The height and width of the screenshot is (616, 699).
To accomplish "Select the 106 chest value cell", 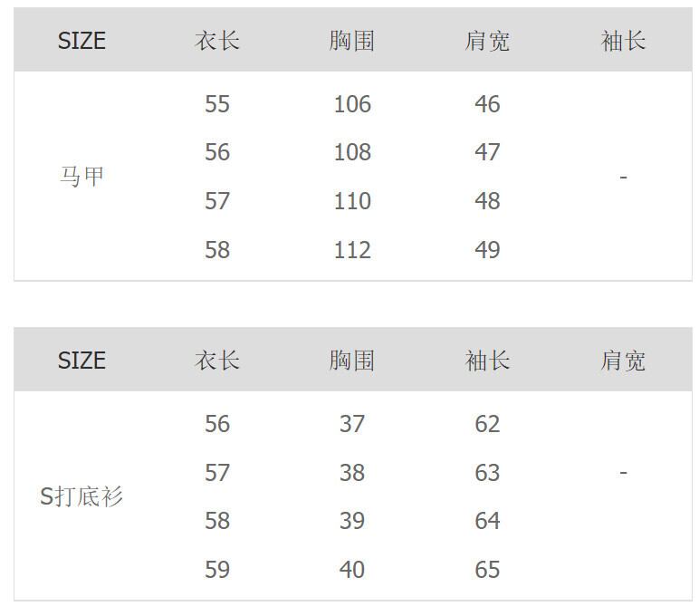I will tap(352, 104).
